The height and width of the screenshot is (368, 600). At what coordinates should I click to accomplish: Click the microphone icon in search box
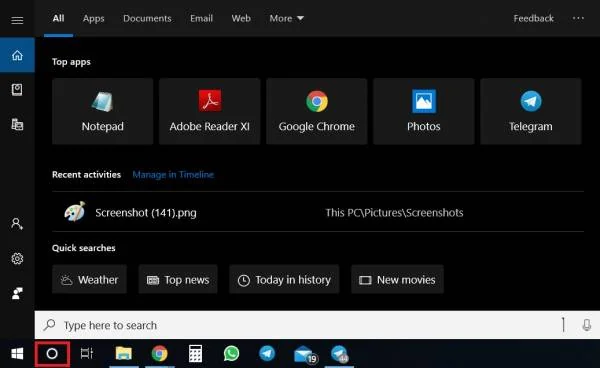tap(587, 325)
